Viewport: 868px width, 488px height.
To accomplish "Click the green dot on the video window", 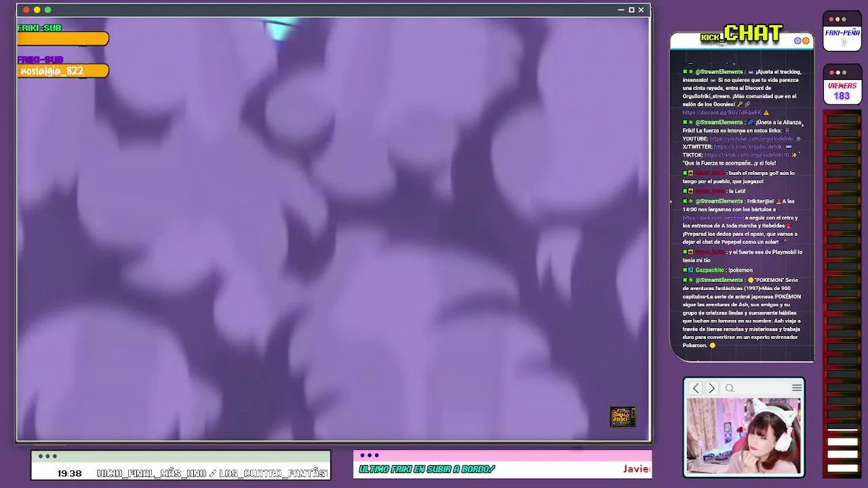I will (47, 9).
